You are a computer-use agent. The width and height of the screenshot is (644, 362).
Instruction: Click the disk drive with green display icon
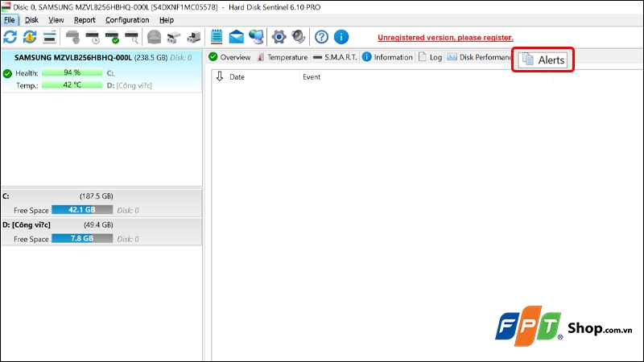193,37
